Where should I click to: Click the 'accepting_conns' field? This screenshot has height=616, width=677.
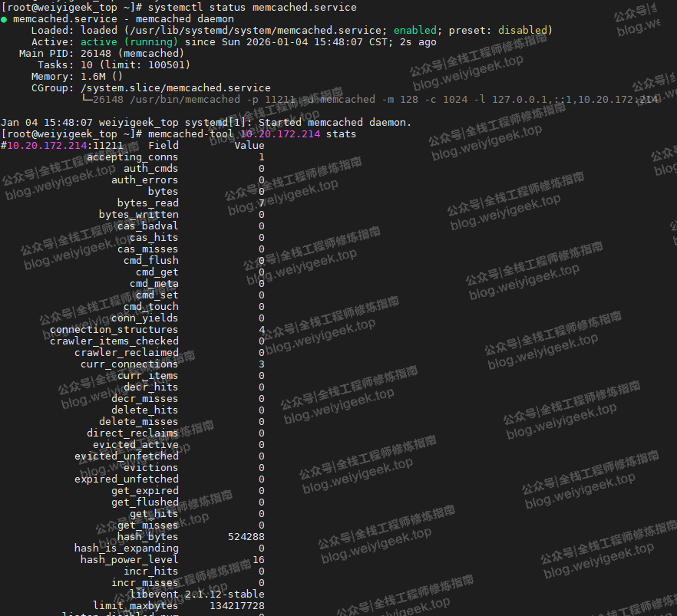pyautogui.click(x=133, y=157)
